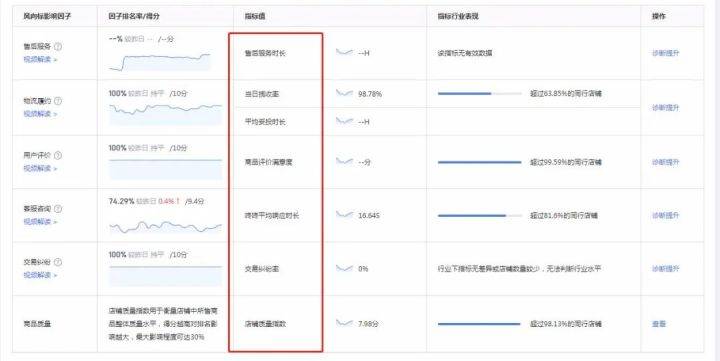Click the 商品质量 factor label
The height and width of the screenshot is (361, 720).
(x=37, y=324)
